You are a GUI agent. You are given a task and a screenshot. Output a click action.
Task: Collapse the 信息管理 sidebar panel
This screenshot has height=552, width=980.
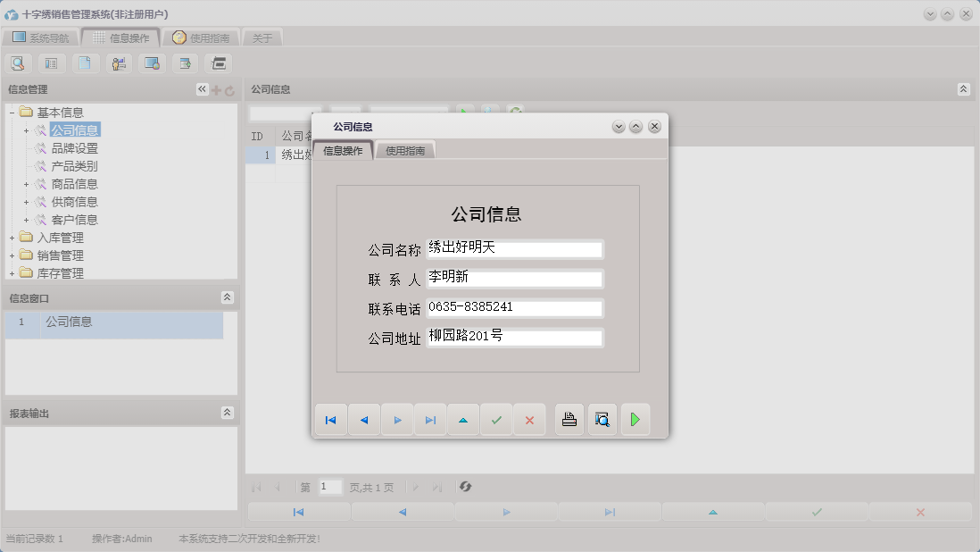(201, 88)
